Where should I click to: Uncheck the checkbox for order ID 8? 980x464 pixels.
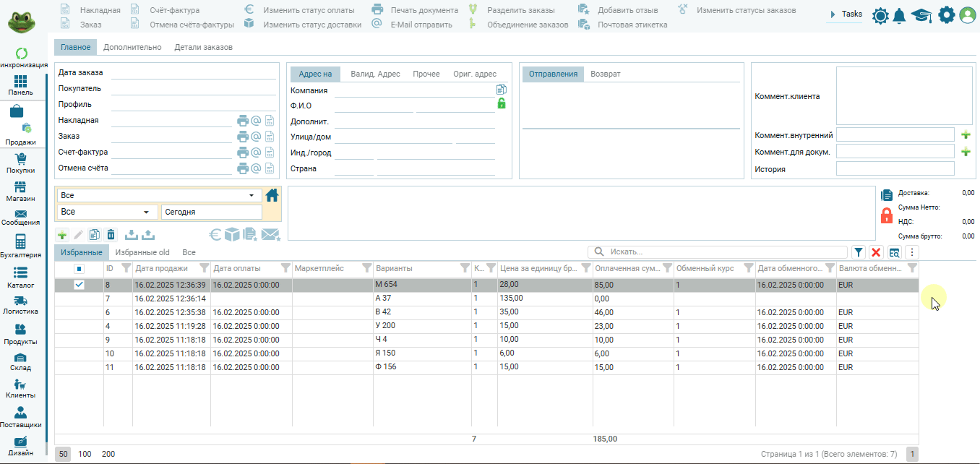[x=79, y=285]
